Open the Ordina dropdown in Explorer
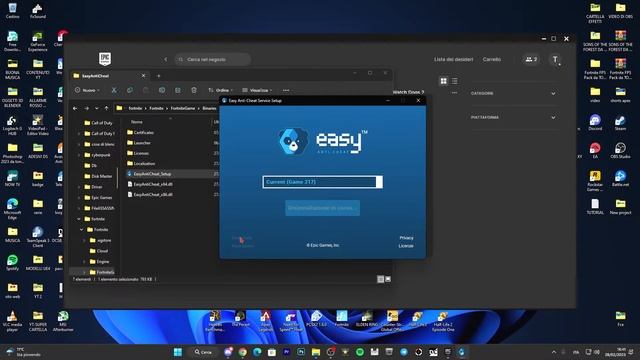 (x=220, y=90)
